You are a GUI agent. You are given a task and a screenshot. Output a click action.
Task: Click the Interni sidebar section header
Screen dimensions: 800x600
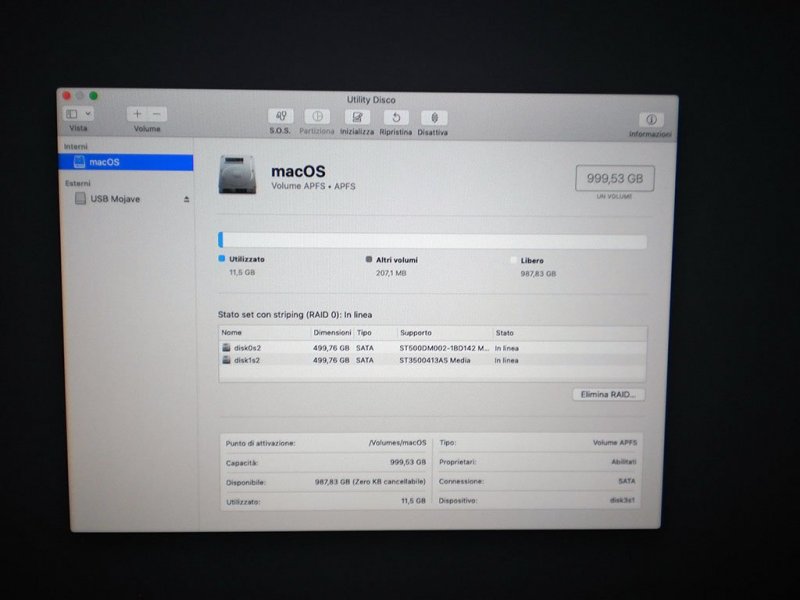click(76, 147)
